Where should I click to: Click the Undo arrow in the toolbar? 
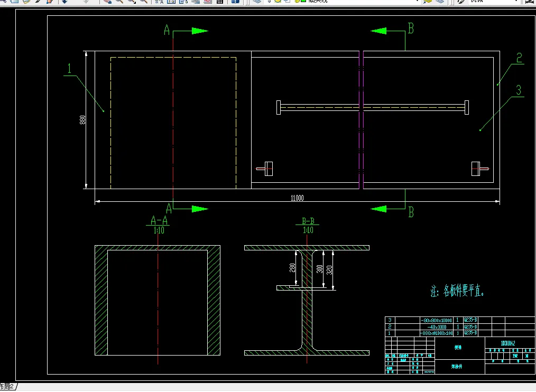[x=64, y=2]
